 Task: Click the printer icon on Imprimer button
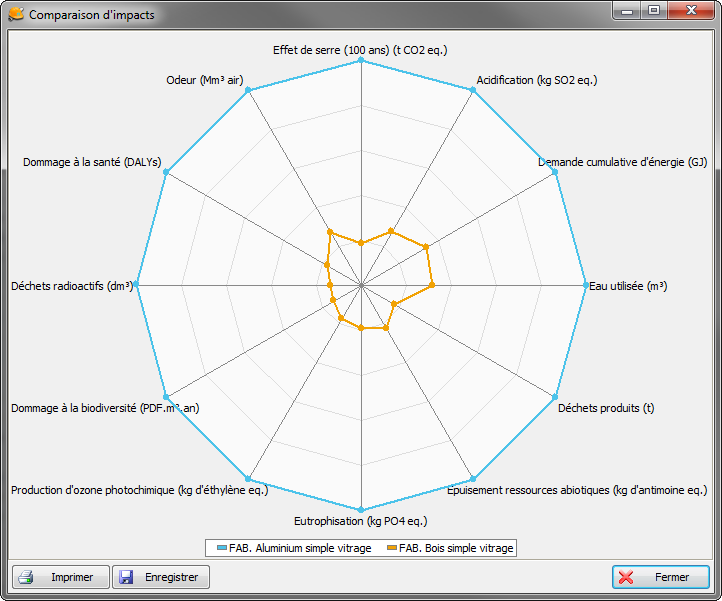[x=26, y=577]
